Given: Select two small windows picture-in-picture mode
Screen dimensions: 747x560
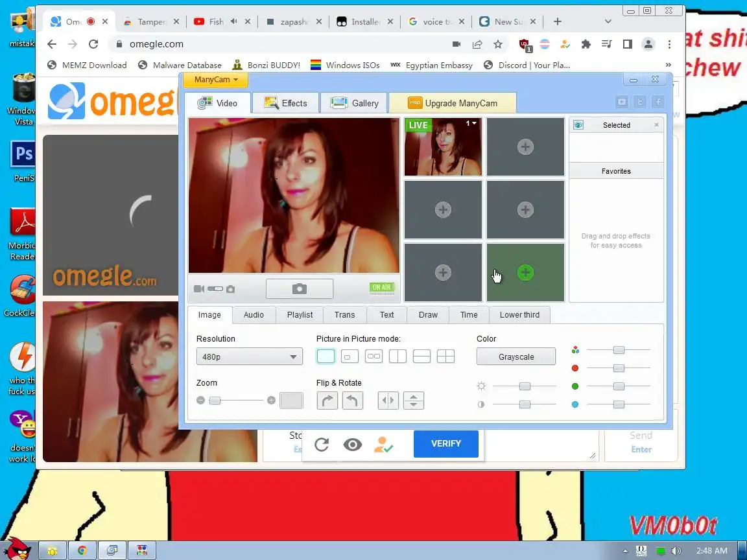Looking at the screenshot, I should [373, 356].
